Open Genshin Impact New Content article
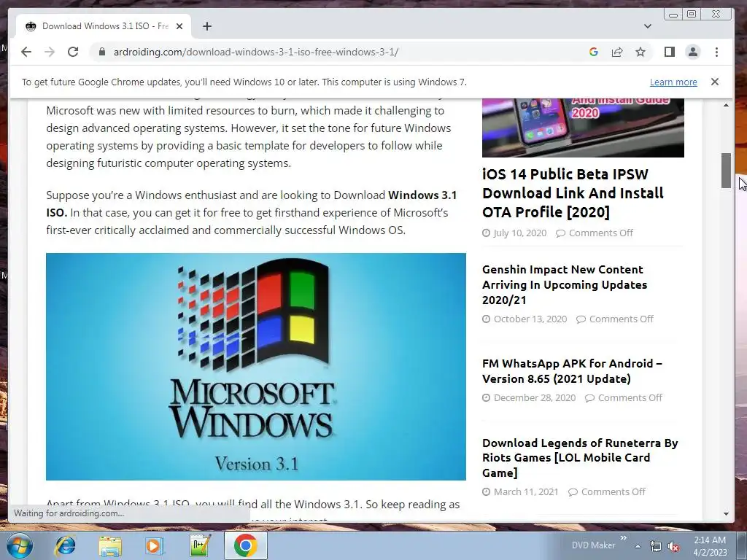 [x=565, y=284]
